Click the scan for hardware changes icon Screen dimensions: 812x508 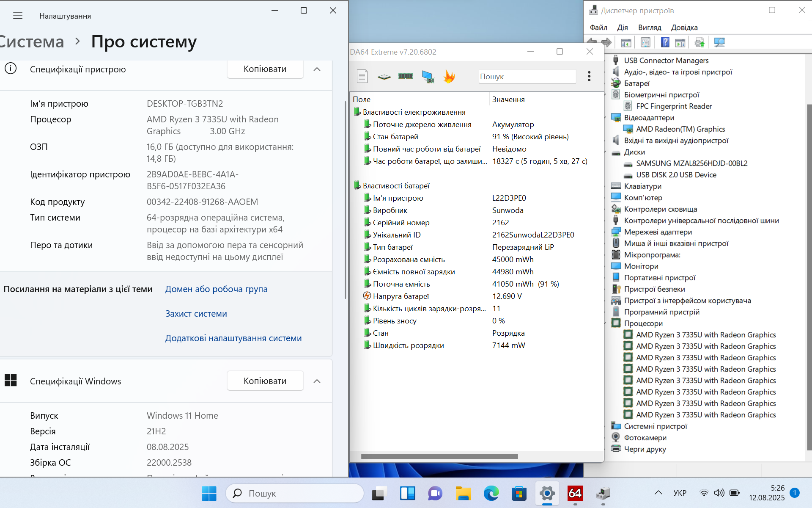(719, 42)
